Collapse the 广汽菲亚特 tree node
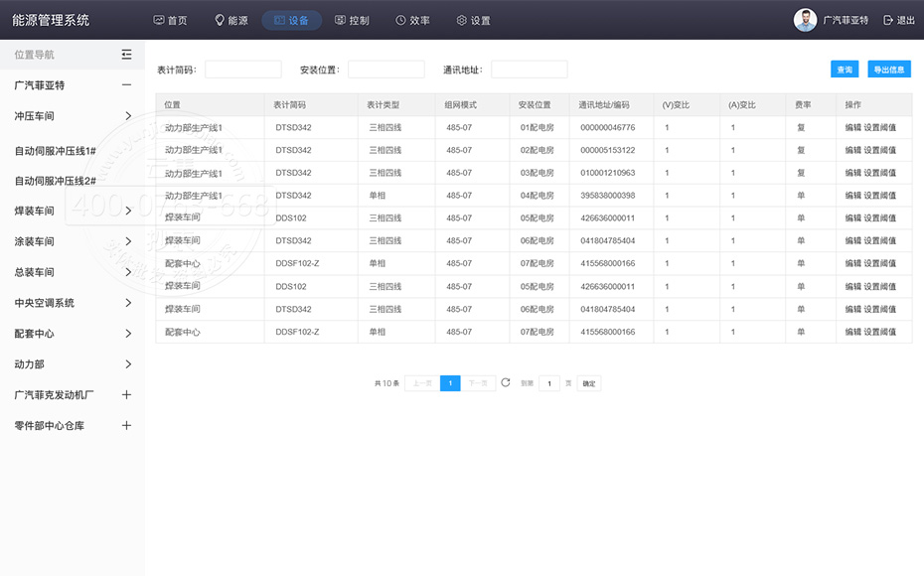This screenshot has height=576, width=924. coord(126,85)
